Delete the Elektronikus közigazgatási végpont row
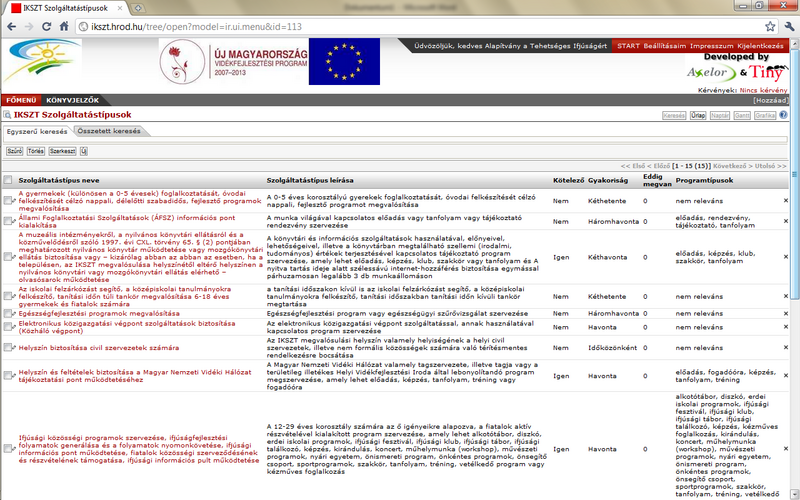The width and height of the screenshot is (800, 500). point(786,327)
